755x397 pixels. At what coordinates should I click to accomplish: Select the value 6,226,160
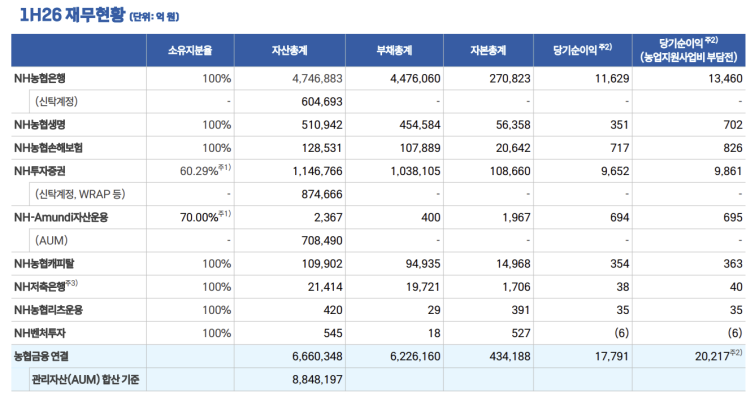pos(415,357)
